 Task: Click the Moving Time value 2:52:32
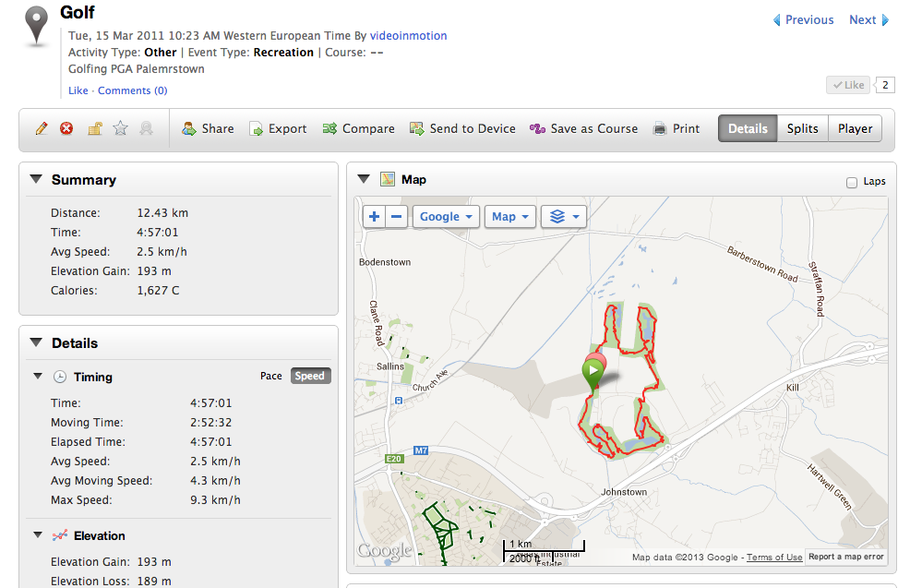point(211,423)
